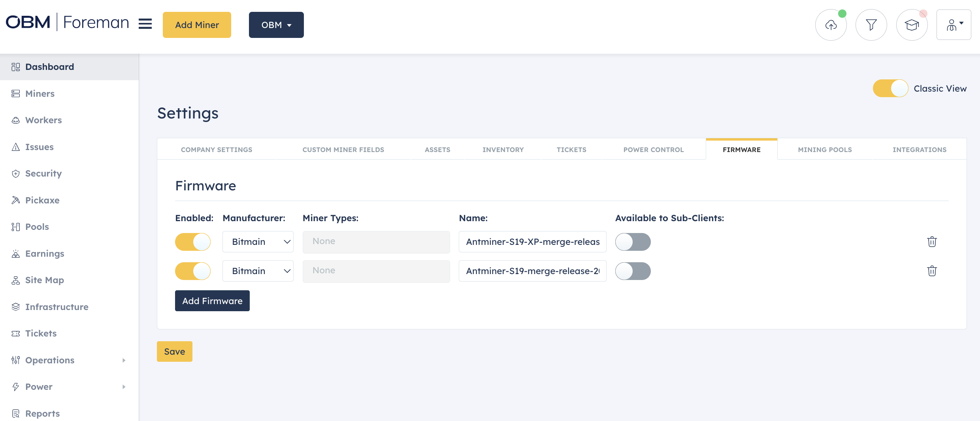Open the graduation cap tutorials icon
980x421 pixels.
[912, 25]
